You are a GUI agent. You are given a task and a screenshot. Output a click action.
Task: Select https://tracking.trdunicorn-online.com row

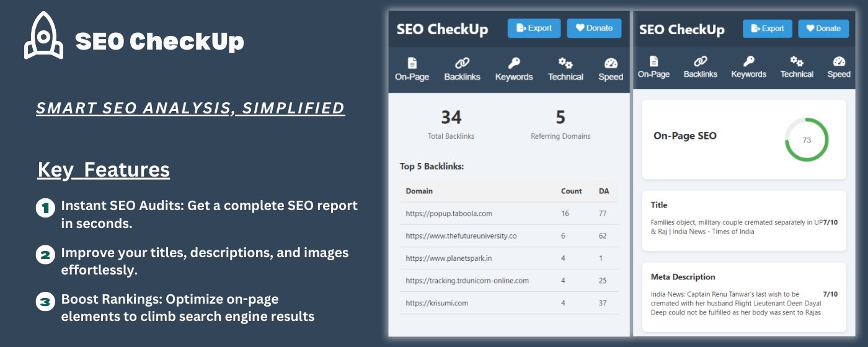pyautogui.click(x=509, y=281)
